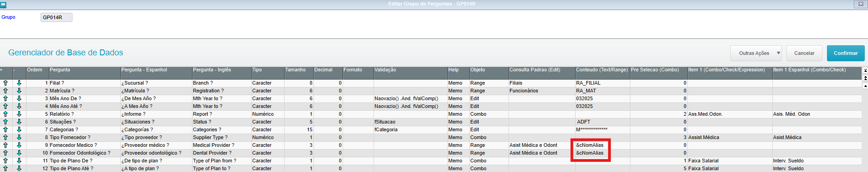Click the Confirmar button
The width and height of the screenshot is (868, 172).
pos(846,53)
